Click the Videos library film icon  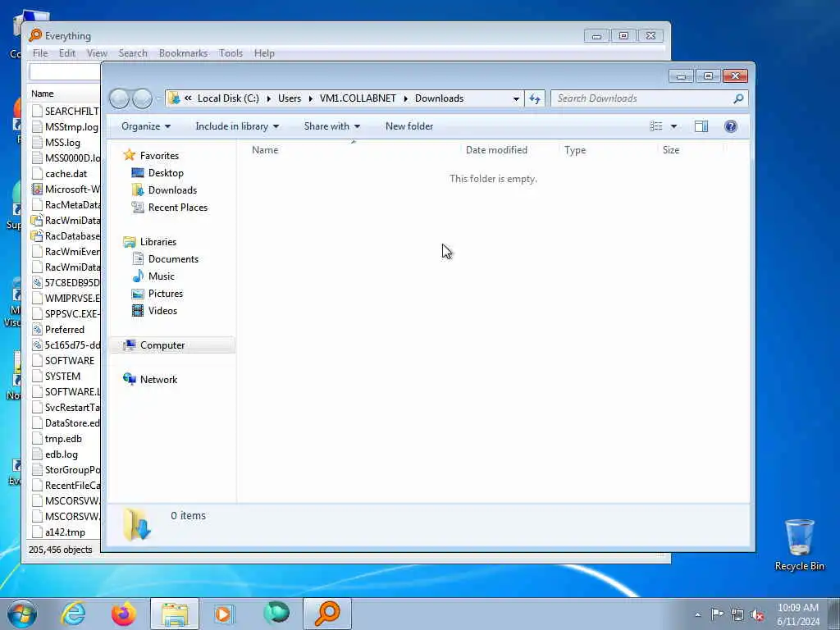coord(138,311)
